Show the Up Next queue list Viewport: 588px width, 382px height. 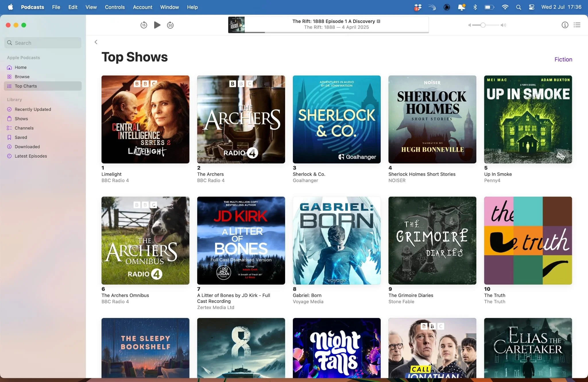coord(577,25)
